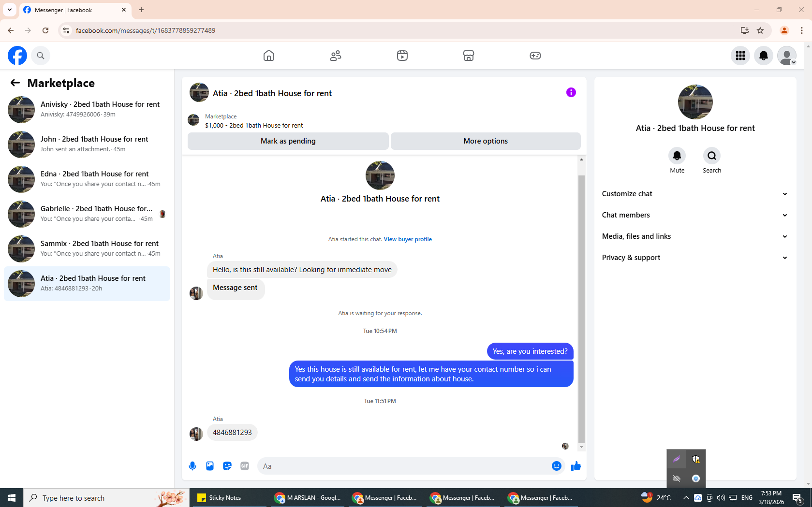The image size is (812, 507).
Task: Click the More options button
Action: [x=486, y=141]
